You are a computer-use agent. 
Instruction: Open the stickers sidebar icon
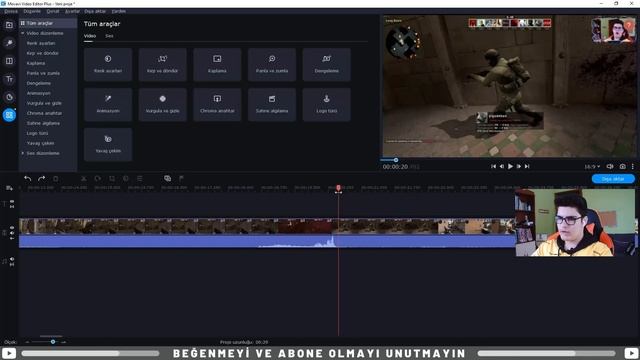pyautogui.click(x=9, y=97)
